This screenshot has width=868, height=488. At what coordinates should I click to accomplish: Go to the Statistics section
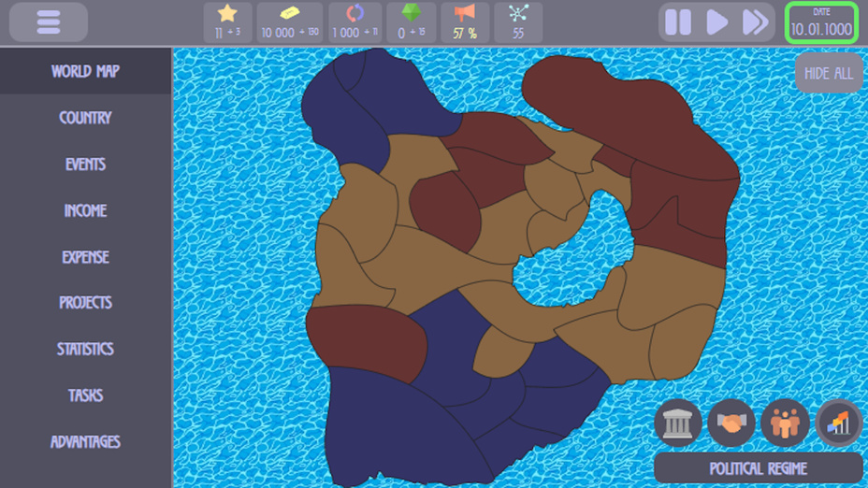pyautogui.click(x=85, y=349)
